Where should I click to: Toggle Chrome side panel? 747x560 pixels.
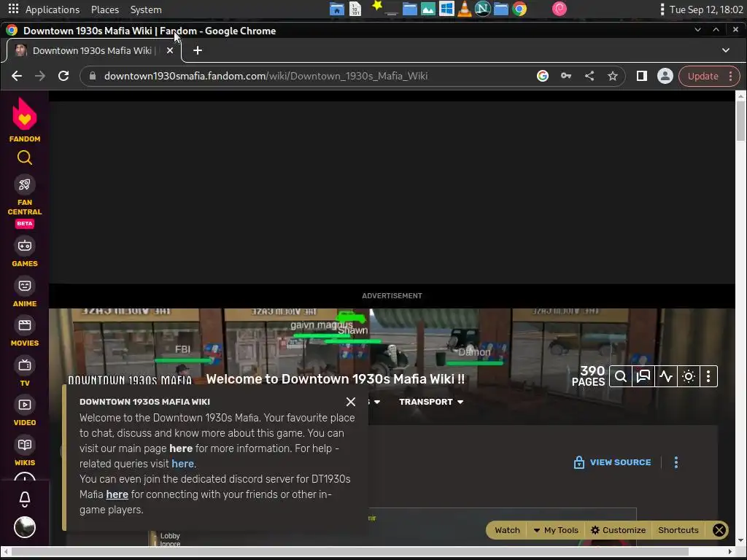click(642, 76)
